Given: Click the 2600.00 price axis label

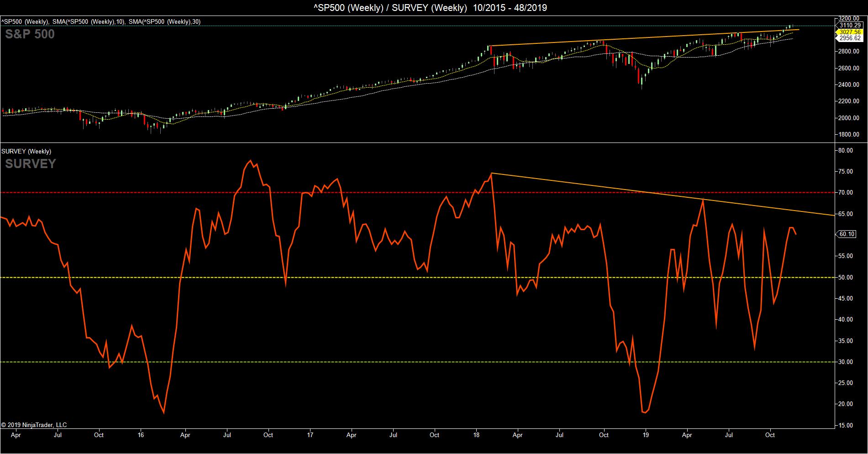Looking at the screenshot, I should [x=850, y=68].
